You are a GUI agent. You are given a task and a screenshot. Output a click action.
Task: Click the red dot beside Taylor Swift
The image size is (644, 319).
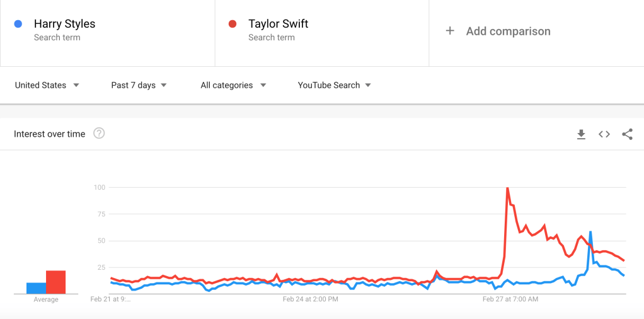tap(233, 24)
